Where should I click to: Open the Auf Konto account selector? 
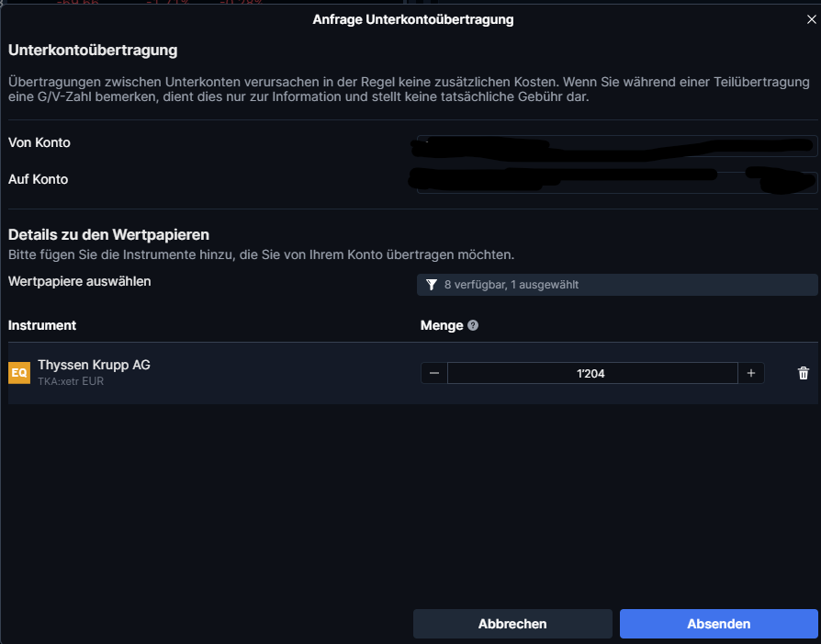[x=617, y=183]
